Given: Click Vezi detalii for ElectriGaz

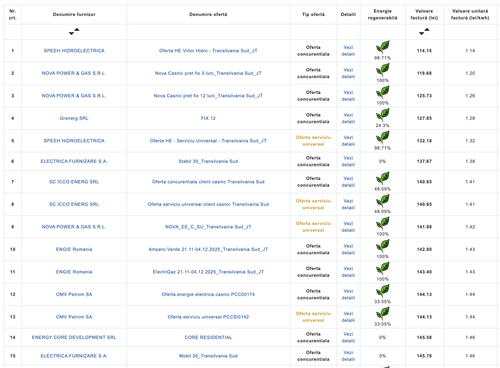Looking at the screenshot, I should coord(348,272).
